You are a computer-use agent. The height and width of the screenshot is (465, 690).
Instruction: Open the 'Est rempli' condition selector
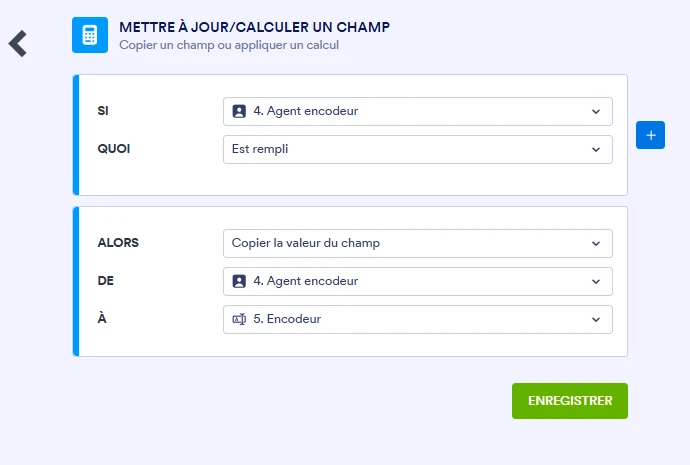pyautogui.click(x=400, y=149)
